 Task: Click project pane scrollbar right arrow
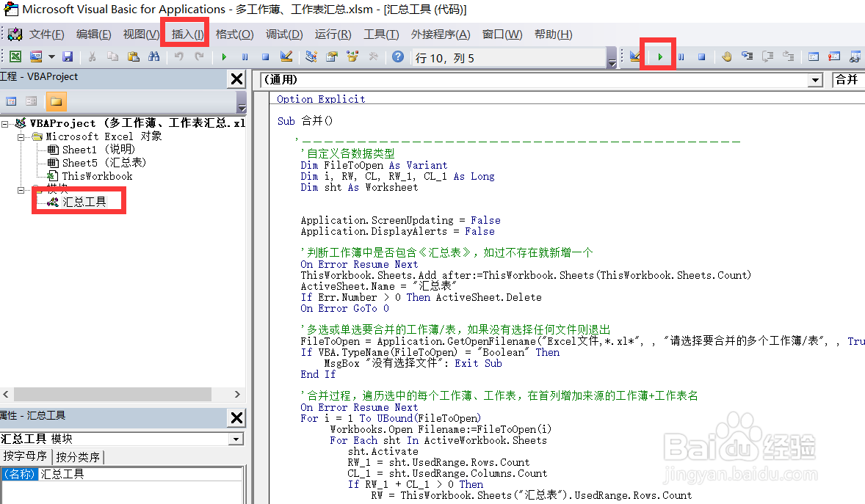(237, 394)
